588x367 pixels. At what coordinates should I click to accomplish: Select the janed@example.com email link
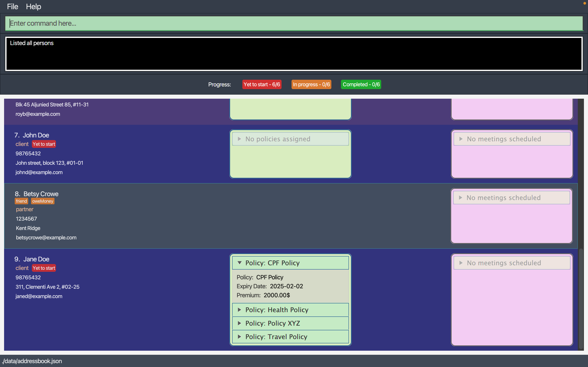point(39,296)
